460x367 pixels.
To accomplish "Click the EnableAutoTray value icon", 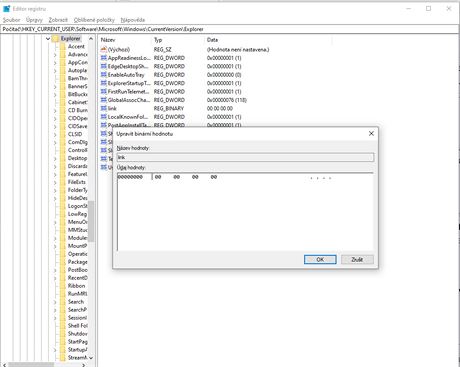I will 104,75.
